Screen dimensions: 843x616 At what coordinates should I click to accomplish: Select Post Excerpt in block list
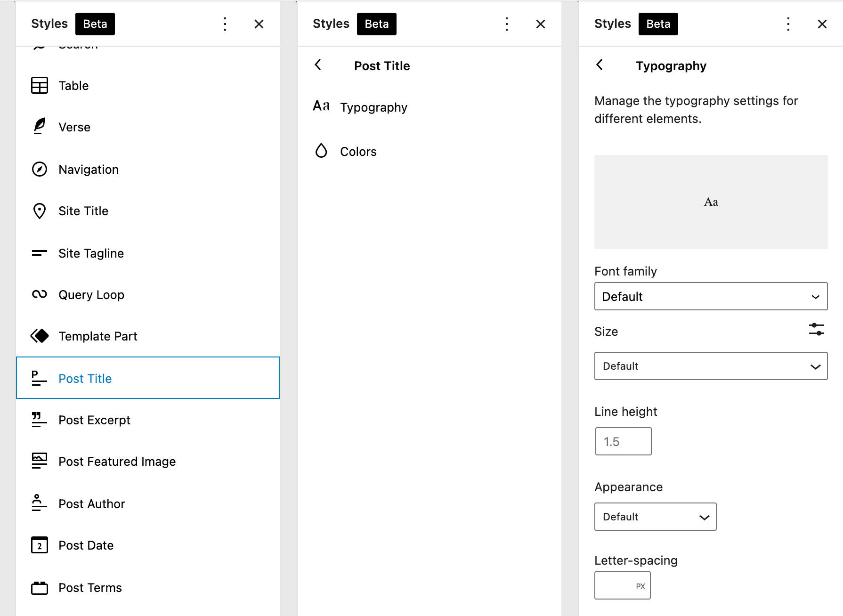pyautogui.click(x=94, y=420)
